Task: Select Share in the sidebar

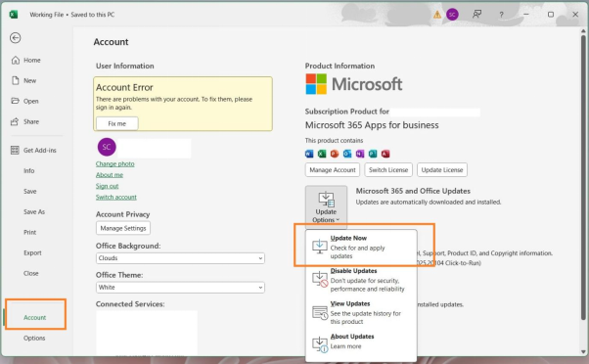Action: [25, 121]
